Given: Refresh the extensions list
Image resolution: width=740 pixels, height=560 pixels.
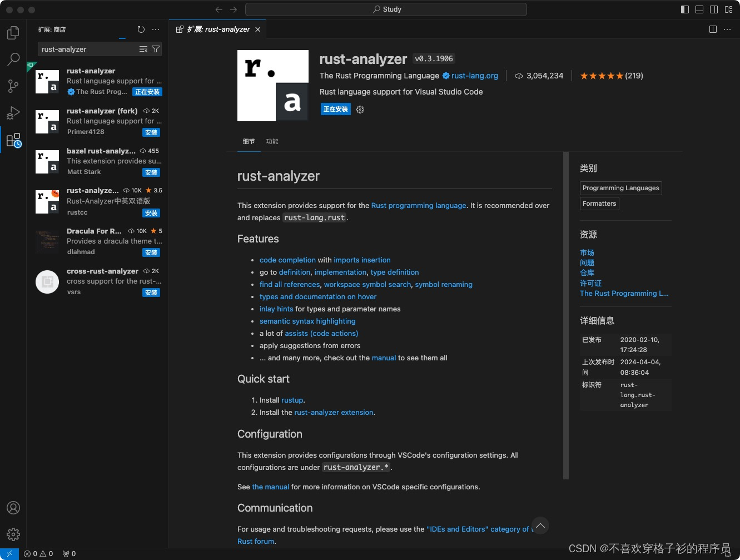Looking at the screenshot, I should pos(141,29).
